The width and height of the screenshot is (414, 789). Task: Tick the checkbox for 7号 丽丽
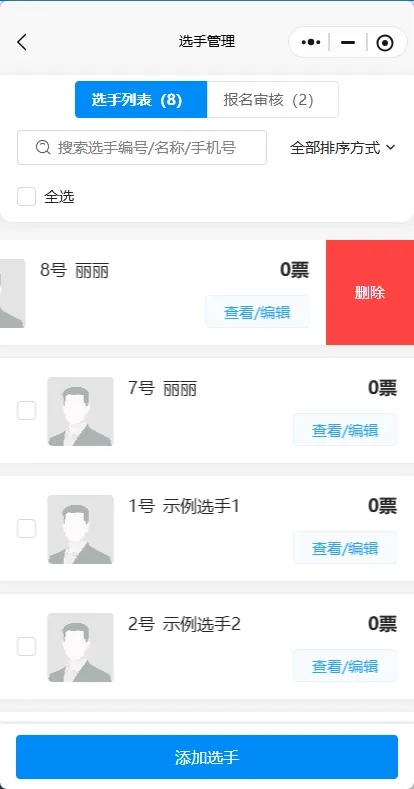pos(27,411)
